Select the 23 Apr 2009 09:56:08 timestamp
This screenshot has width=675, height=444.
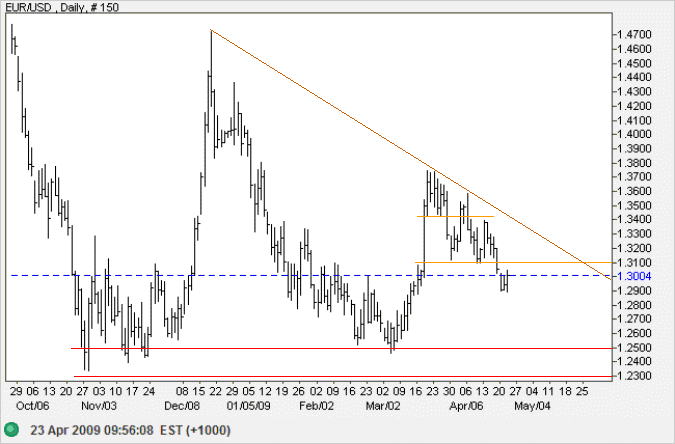(92, 430)
